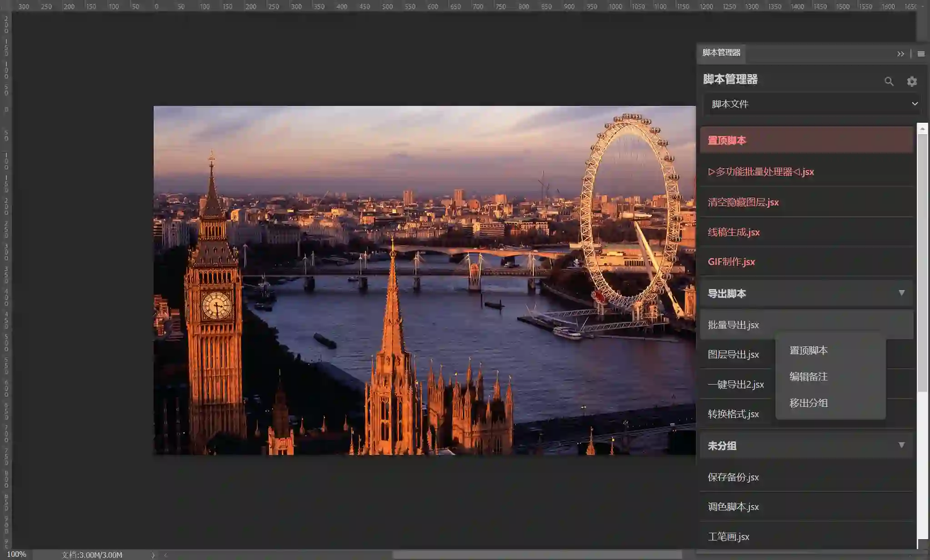Click the status bar info arrow
Screen dimensions: 930x560
(x=153, y=555)
